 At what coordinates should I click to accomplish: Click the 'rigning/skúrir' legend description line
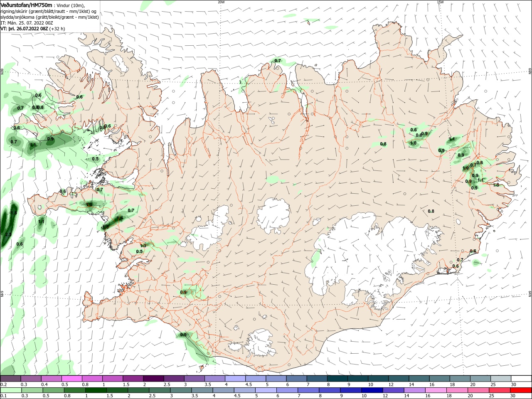(49, 11)
